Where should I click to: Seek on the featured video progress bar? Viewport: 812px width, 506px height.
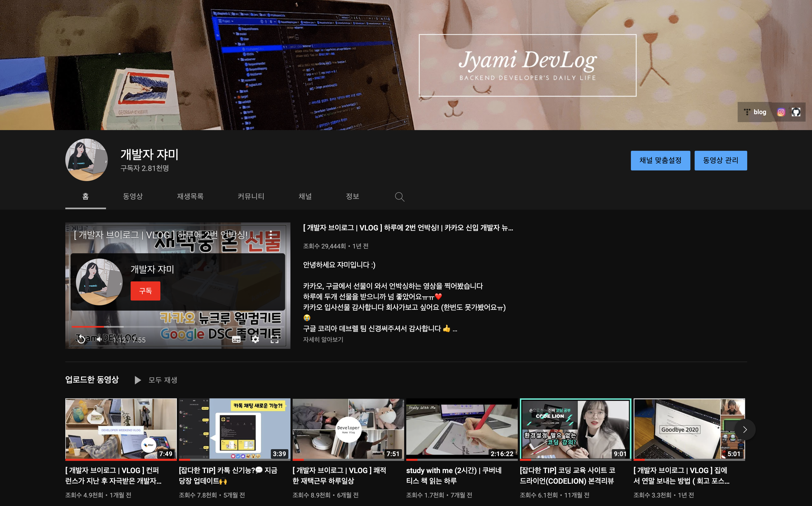[x=177, y=327]
